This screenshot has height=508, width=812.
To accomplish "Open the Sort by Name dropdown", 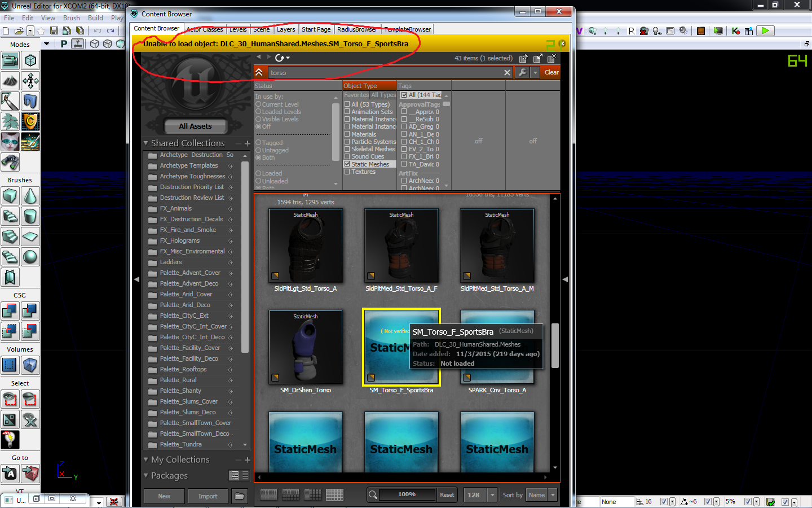I will coord(553,495).
